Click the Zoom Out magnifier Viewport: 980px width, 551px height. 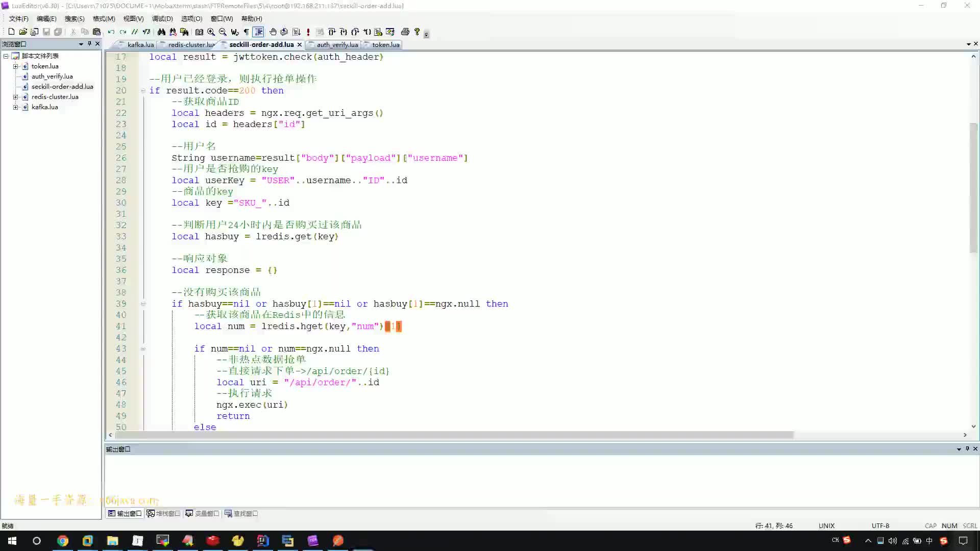[223, 32]
